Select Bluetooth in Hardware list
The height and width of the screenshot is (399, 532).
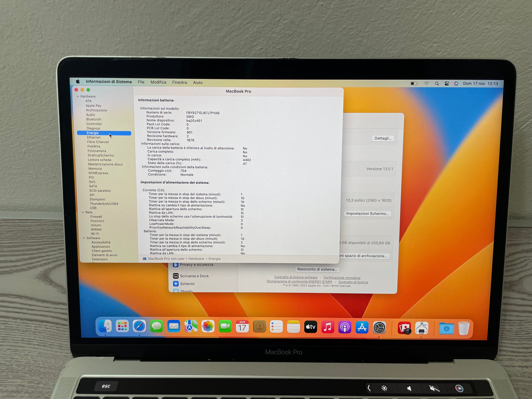[x=94, y=119]
